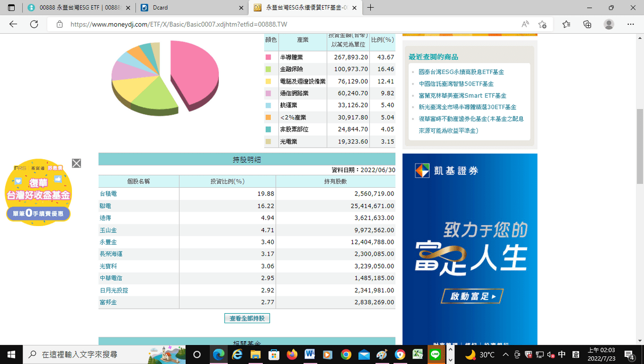Open Edge settings and more menu

click(630, 24)
